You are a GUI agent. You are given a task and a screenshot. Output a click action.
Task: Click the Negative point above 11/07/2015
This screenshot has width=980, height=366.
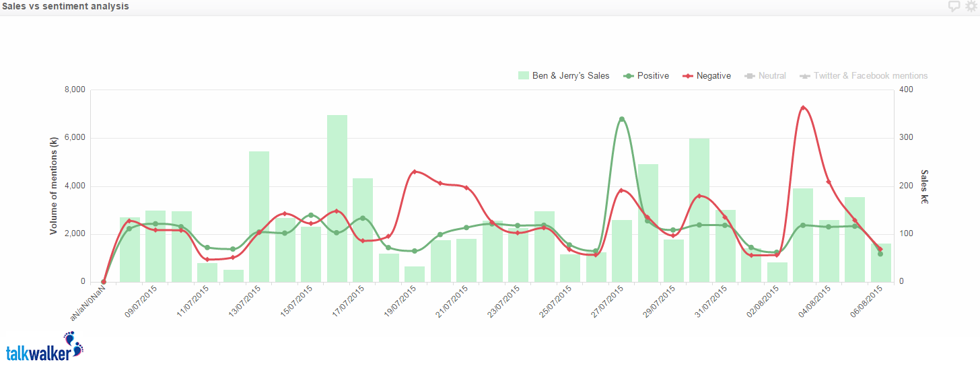(x=207, y=260)
